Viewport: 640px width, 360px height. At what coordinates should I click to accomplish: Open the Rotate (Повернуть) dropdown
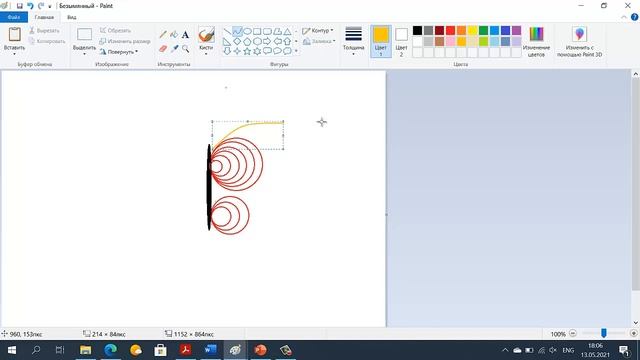point(119,52)
